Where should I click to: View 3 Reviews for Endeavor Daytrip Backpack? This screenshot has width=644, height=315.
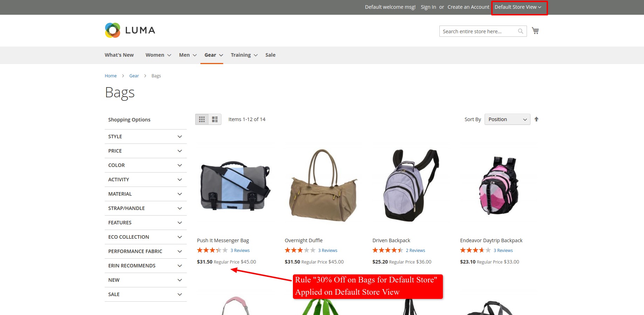pyautogui.click(x=503, y=251)
